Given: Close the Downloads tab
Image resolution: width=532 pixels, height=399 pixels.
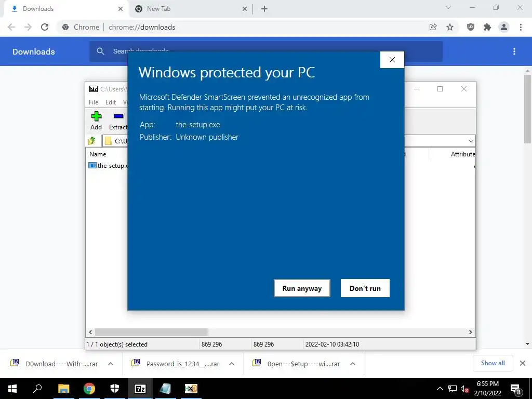Looking at the screenshot, I should tap(121, 9).
